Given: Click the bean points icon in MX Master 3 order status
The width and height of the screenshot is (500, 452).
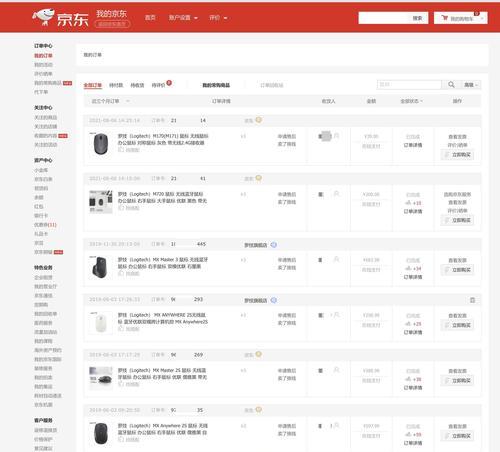Looking at the screenshot, I should pyautogui.click(x=408, y=268).
